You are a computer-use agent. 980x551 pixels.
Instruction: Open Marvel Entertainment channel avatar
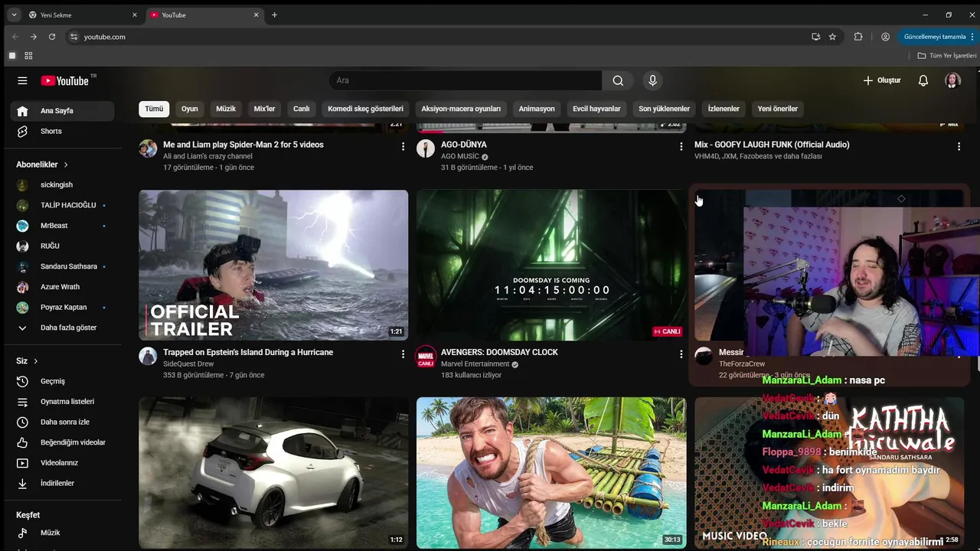coord(426,356)
